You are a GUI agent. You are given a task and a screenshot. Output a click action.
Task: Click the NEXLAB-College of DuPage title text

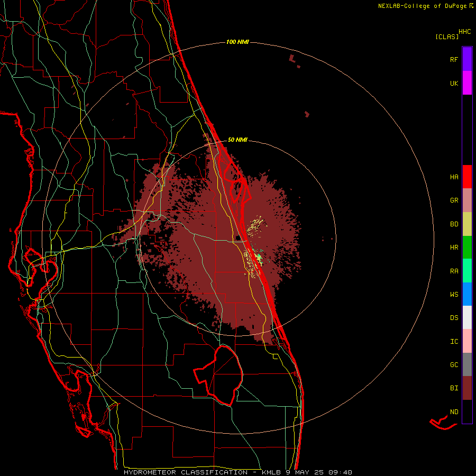[x=422, y=6]
